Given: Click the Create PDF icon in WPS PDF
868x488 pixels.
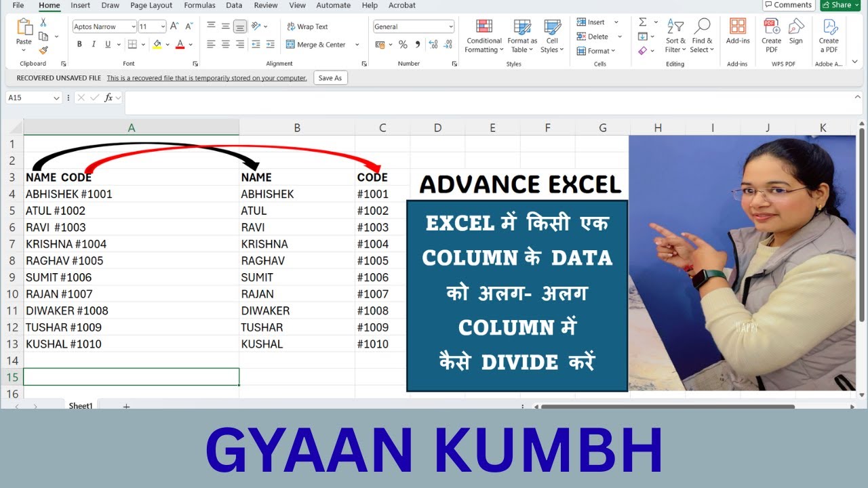Looking at the screenshot, I should 772,27.
